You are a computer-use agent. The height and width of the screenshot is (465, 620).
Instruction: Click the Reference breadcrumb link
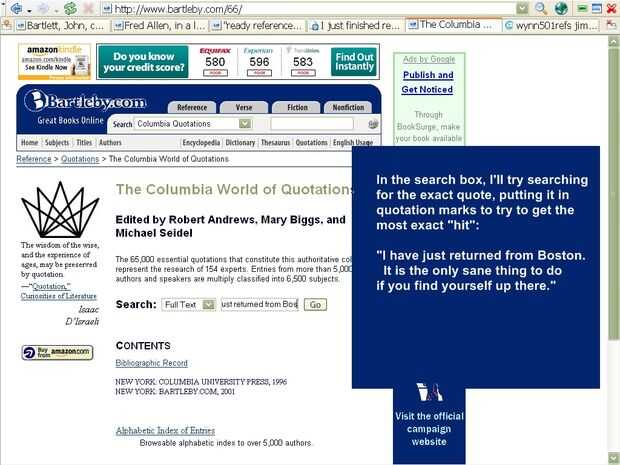[34, 159]
